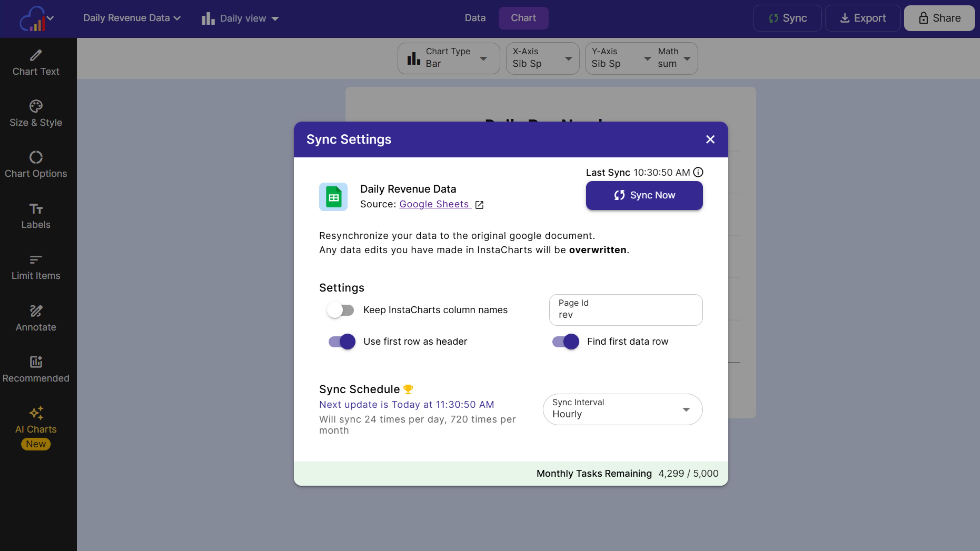This screenshot has width=980, height=551.
Task: Open Annotate icon in sidebar
Action: (36, 311)
